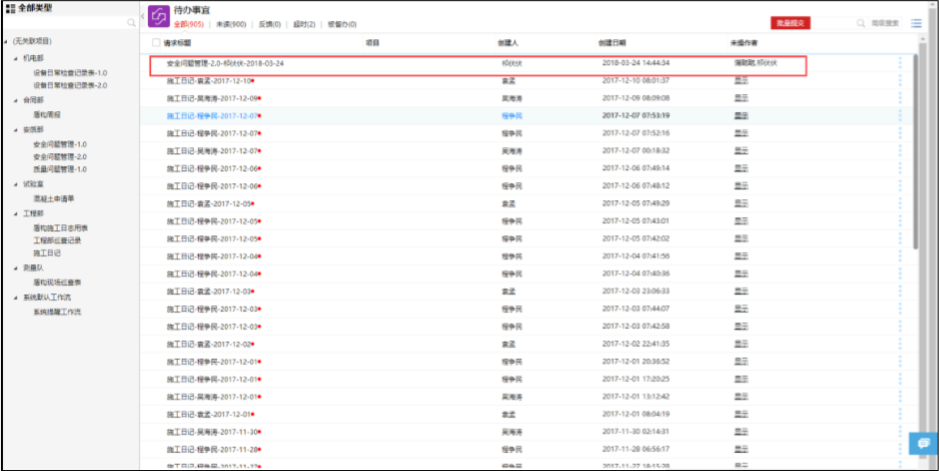The image size is (939, 471).
Task: Select 系统提醒工作流 tree item
Action: (x=57, y=312)
